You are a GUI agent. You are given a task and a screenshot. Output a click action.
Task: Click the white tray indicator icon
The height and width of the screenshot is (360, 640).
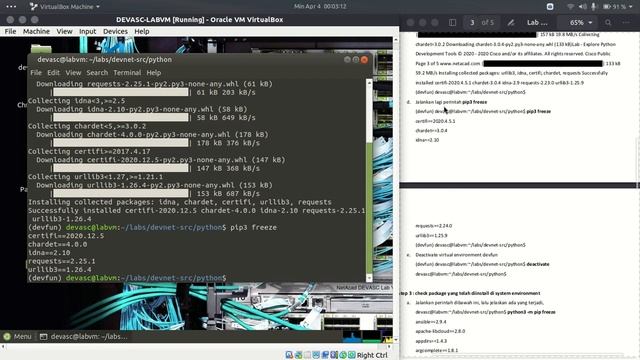pos(550,7)
